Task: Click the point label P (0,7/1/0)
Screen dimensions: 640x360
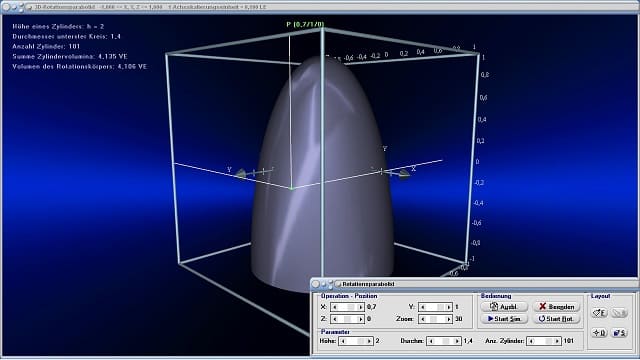Action: click(x=305, y=24)
